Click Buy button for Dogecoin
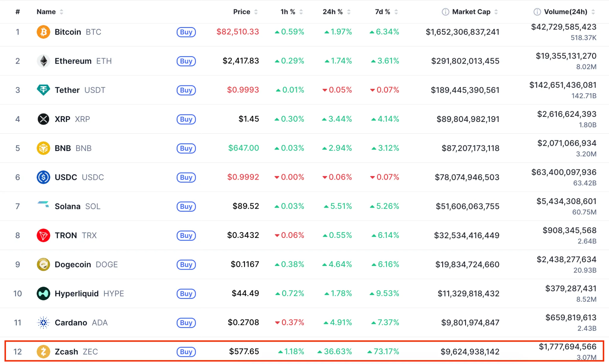 186,264
